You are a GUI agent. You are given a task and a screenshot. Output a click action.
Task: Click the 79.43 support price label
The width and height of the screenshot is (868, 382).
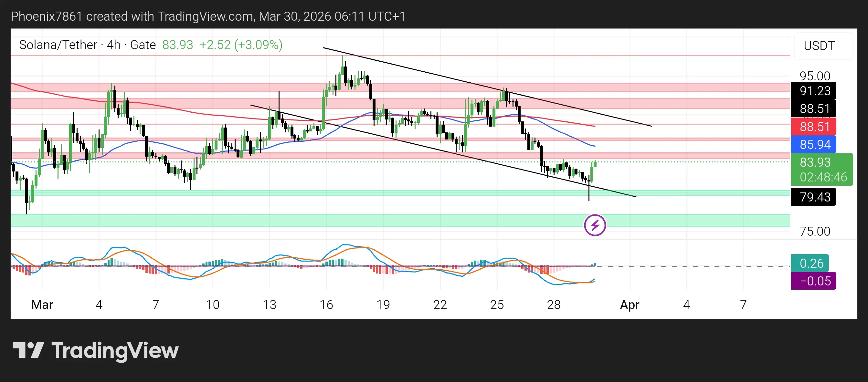click(x=815, y=197)
